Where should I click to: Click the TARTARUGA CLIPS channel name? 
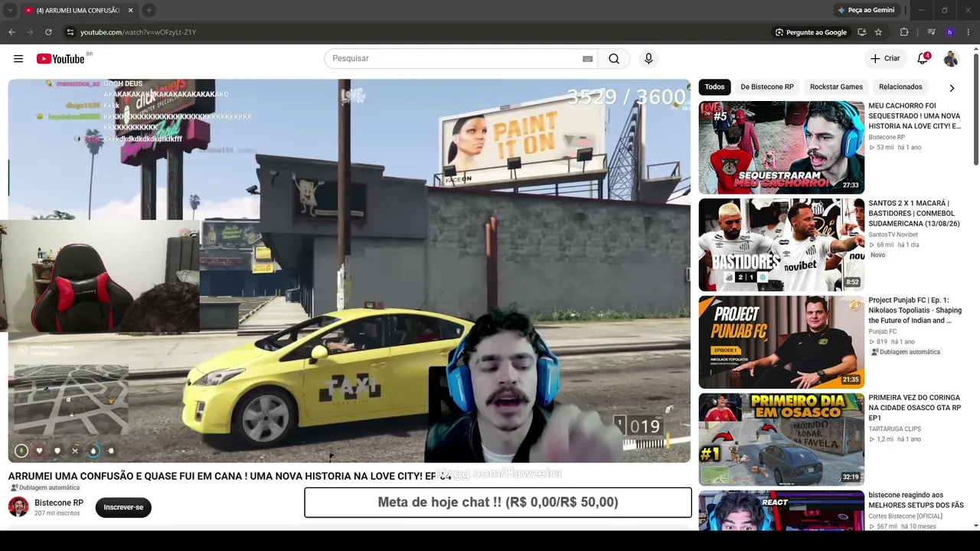[x=894, y=429]
